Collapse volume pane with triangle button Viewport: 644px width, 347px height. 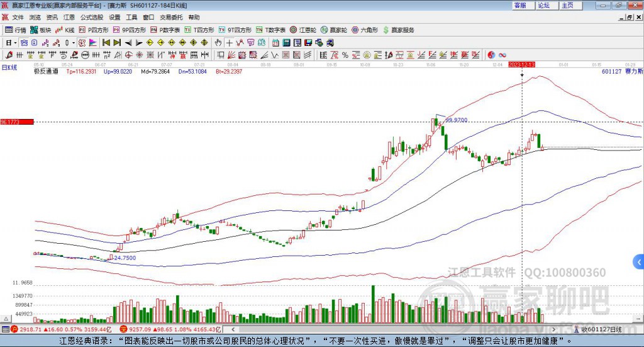(6, 319)
